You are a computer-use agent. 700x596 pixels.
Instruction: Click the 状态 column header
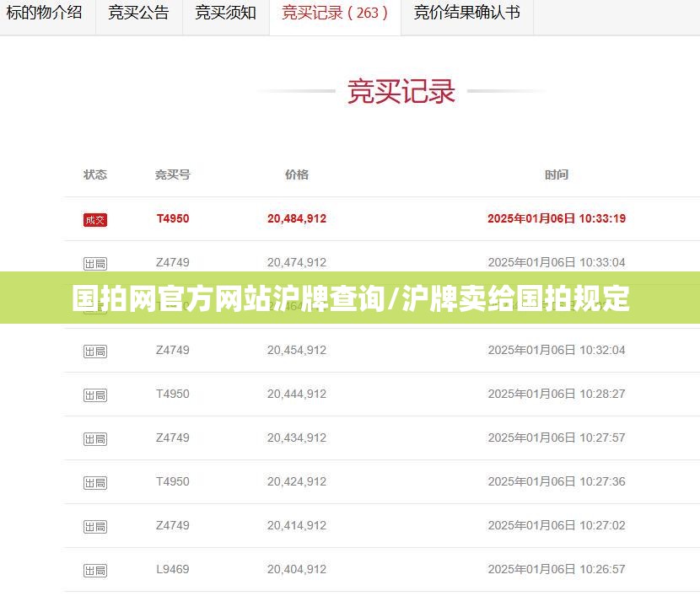pyautogui.click(x=95, y=175)
